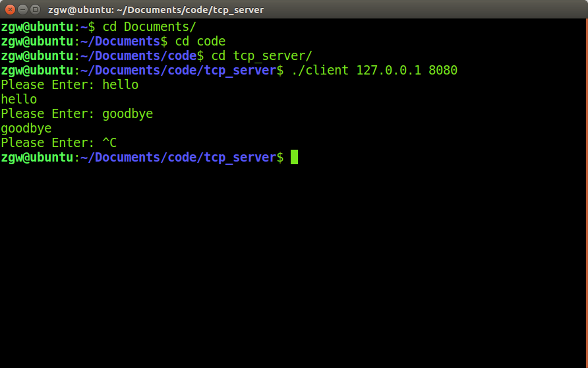Click the blue ~/Documents/code path in third prompt
The height and width of the screenshot is (368, 588).
[x=138, y=56]
